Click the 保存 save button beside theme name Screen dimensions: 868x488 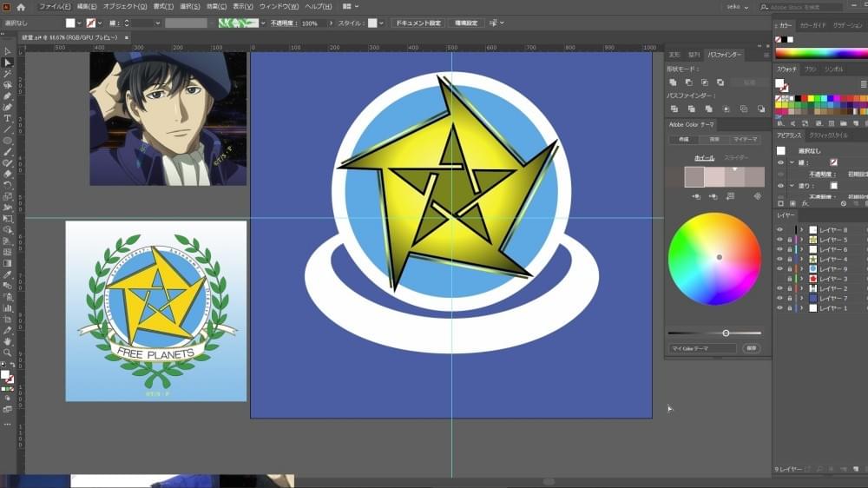click(x=751, y=348)
